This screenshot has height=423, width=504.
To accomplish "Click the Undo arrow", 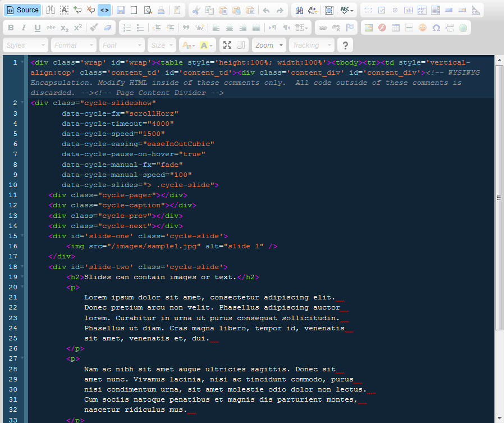I will tap(266, 10).
